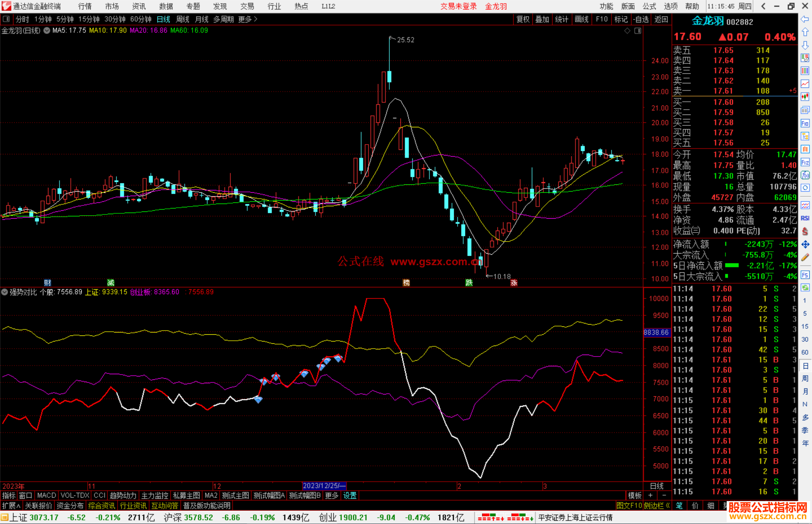This screenshot has width=812, height=524.
Task: Toggle the 强势对比 sub-indicator panel circle
Action: [x=5, y=292]
